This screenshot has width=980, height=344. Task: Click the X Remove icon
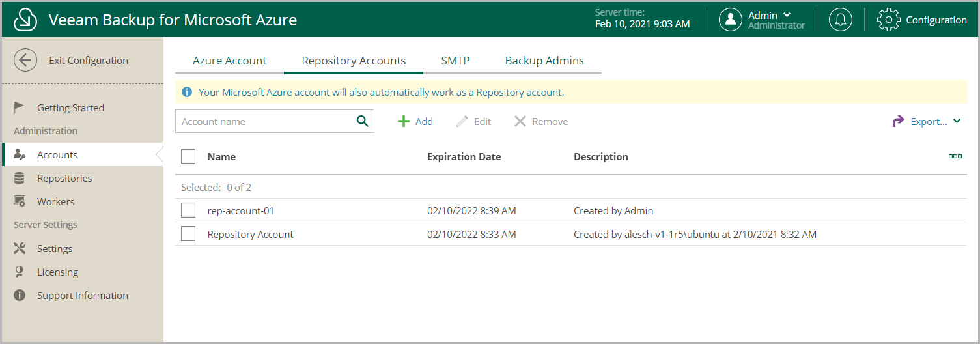[520, 121]
